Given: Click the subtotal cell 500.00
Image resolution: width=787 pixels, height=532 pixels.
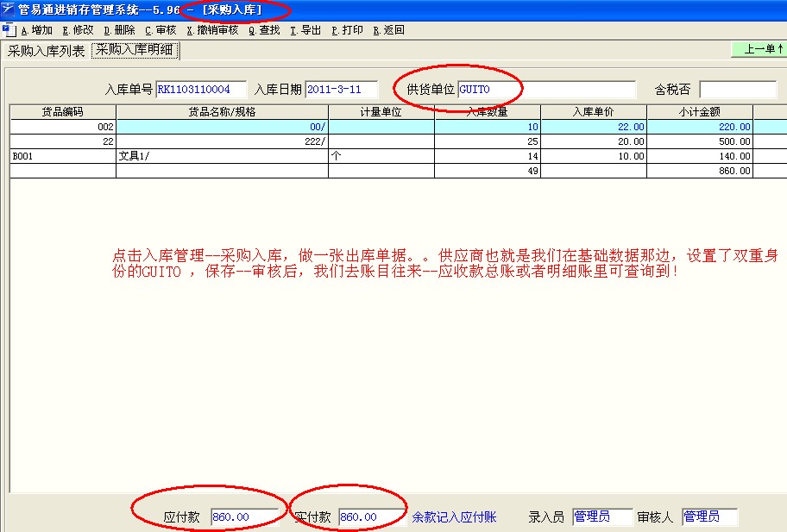Looking at the screenshot, I should pyautogui.click(x=700, y=141).
